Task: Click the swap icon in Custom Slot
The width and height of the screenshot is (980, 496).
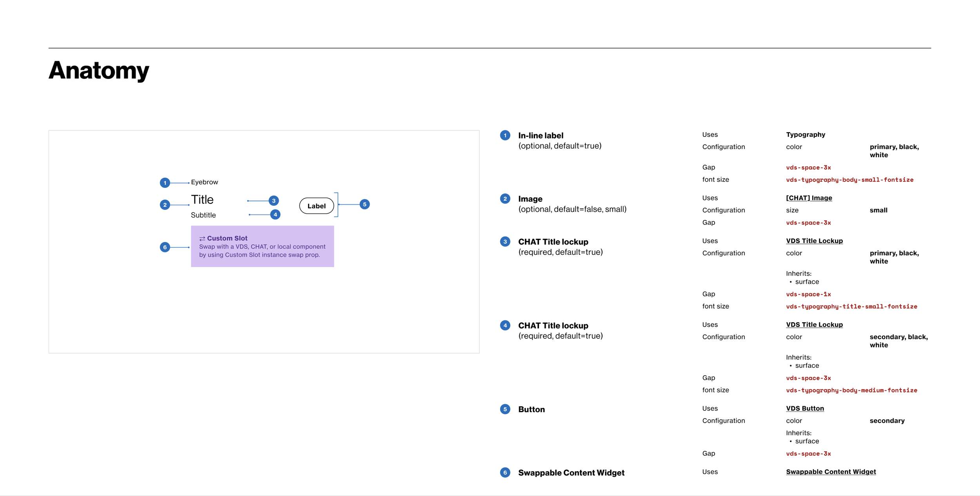Action: pyautogui.click(x=202, y=238)
